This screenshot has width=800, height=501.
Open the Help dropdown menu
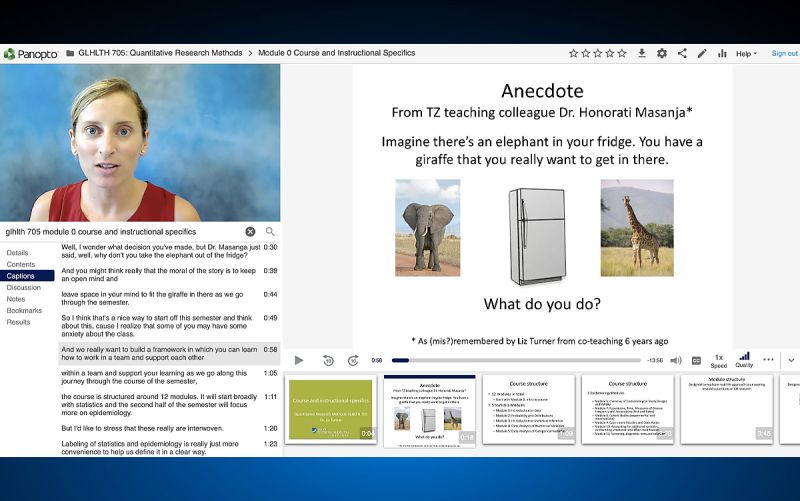pyautogui.click(x=746, y=54)
